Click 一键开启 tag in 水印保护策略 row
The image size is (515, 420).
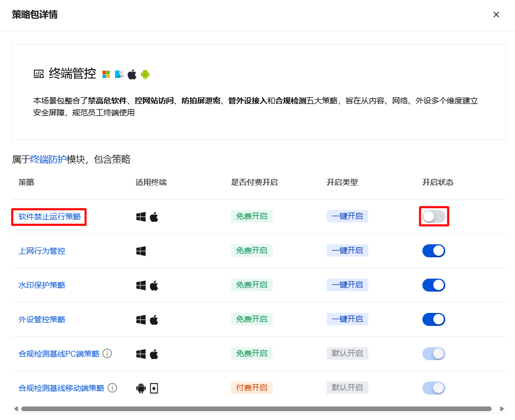pos(347,285)
